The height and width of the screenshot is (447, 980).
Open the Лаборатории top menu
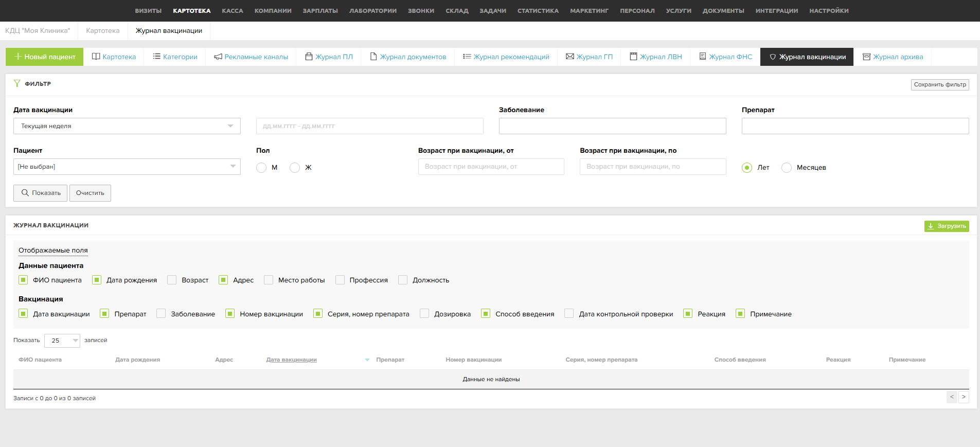point(373,11)
